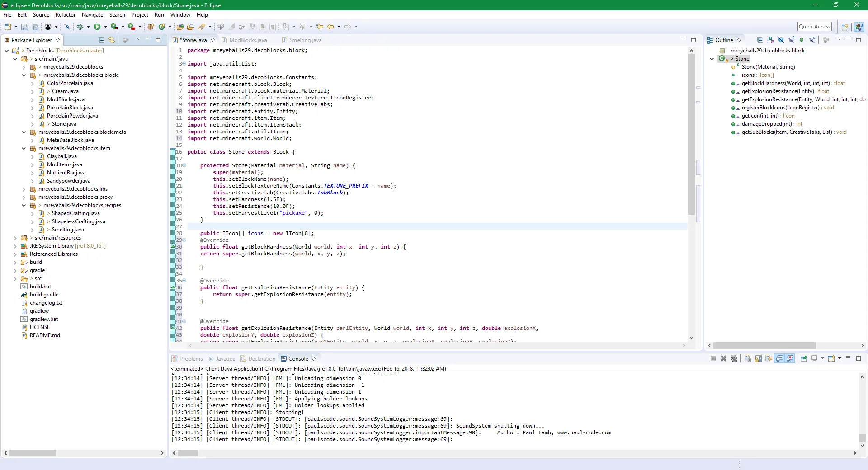The height and width of the screenshot is (470, 868).
Task: Click the Open Perspective icon
Action: 844,27
